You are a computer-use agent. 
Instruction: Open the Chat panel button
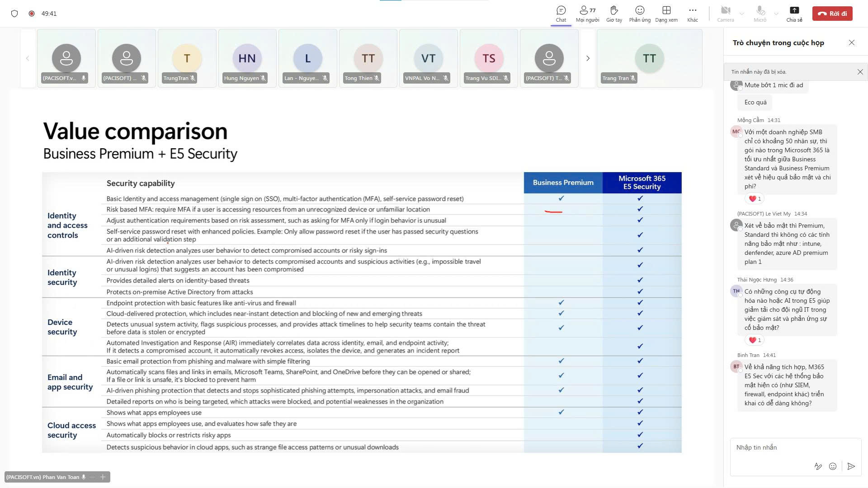click(x=561, y=14)
